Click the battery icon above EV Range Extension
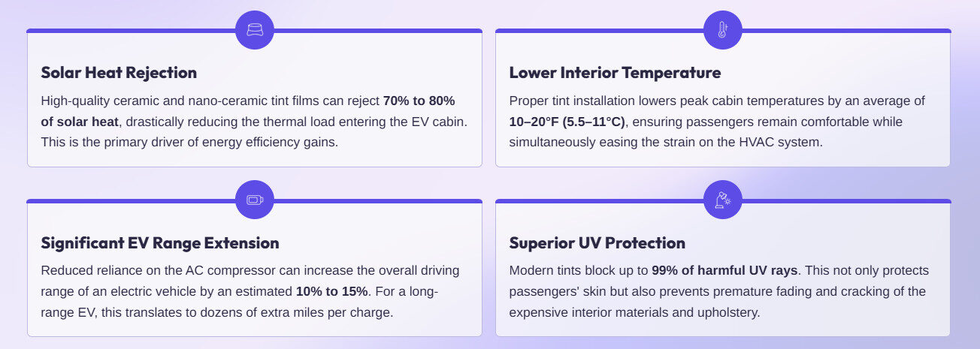The height and width of the screenshot is (349, 980). click(255, 200)
